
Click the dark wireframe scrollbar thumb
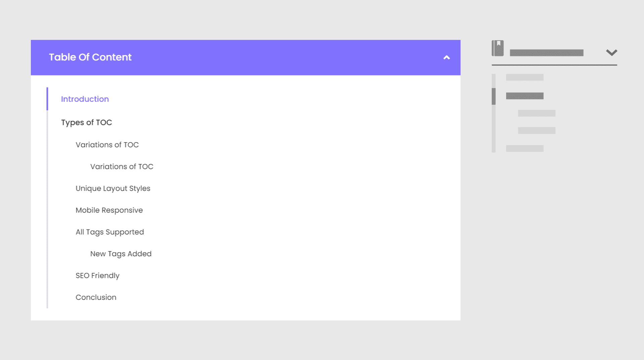tap(494, 97)
